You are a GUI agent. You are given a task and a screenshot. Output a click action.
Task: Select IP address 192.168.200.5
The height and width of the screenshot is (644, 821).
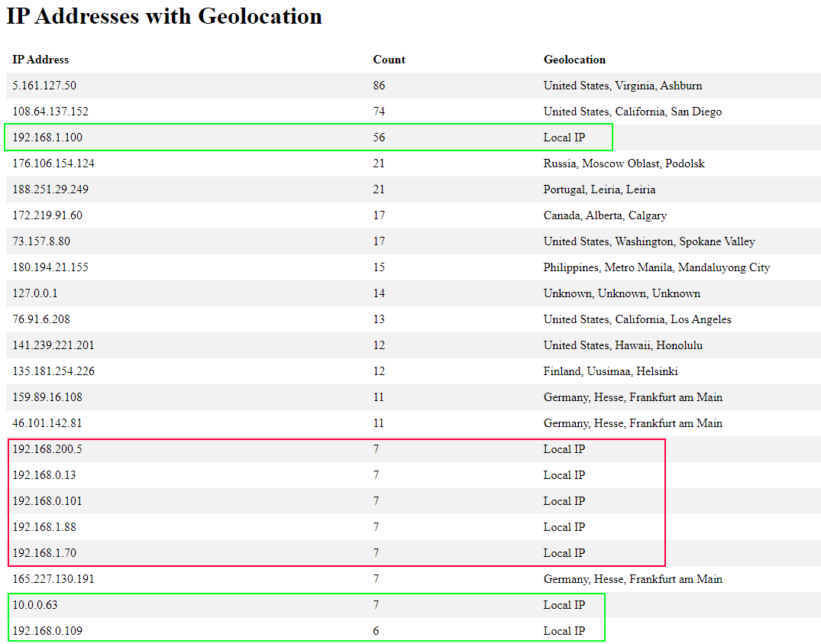click(x=47, y=449)
